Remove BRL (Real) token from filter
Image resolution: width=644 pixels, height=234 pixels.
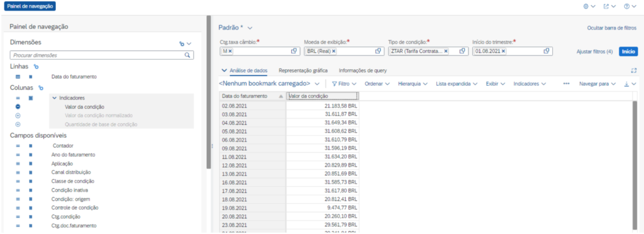point(334,51)
